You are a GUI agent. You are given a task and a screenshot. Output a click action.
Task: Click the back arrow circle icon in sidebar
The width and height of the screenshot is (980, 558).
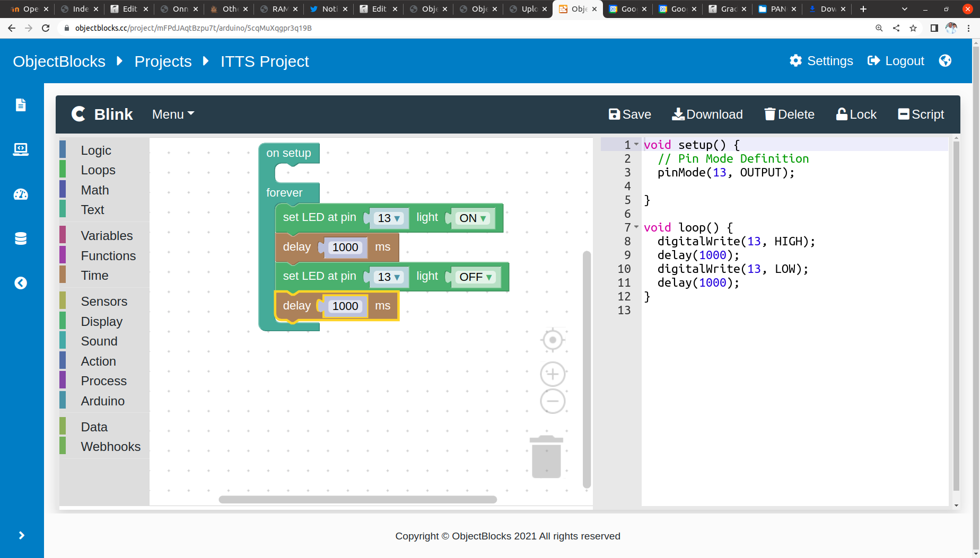(21, 283)
